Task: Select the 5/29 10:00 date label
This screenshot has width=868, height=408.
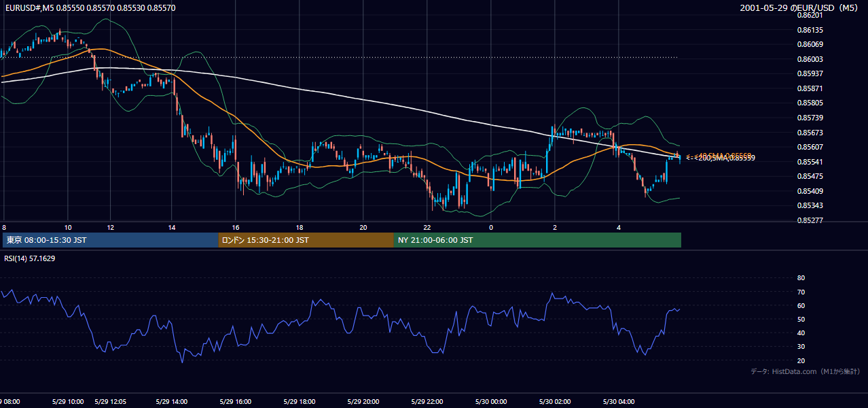Action: click(67, 402)
